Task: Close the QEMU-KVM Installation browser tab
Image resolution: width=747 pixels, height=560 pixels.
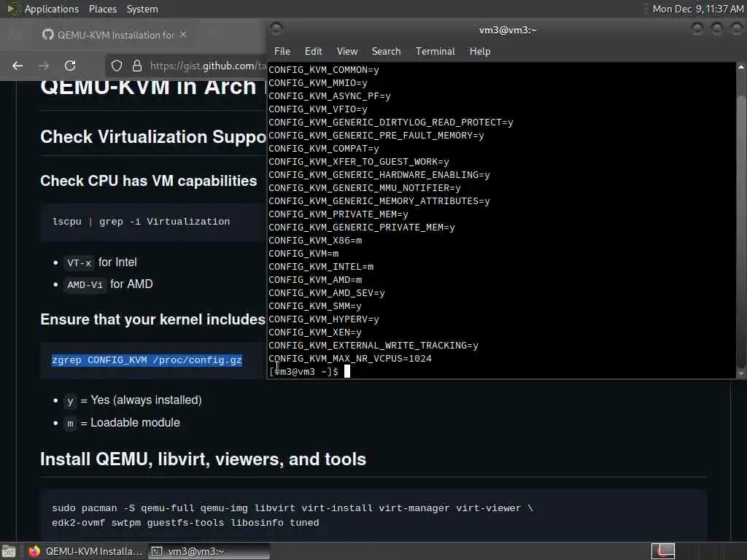Action: pyautogui.click(x=183, y=35)
